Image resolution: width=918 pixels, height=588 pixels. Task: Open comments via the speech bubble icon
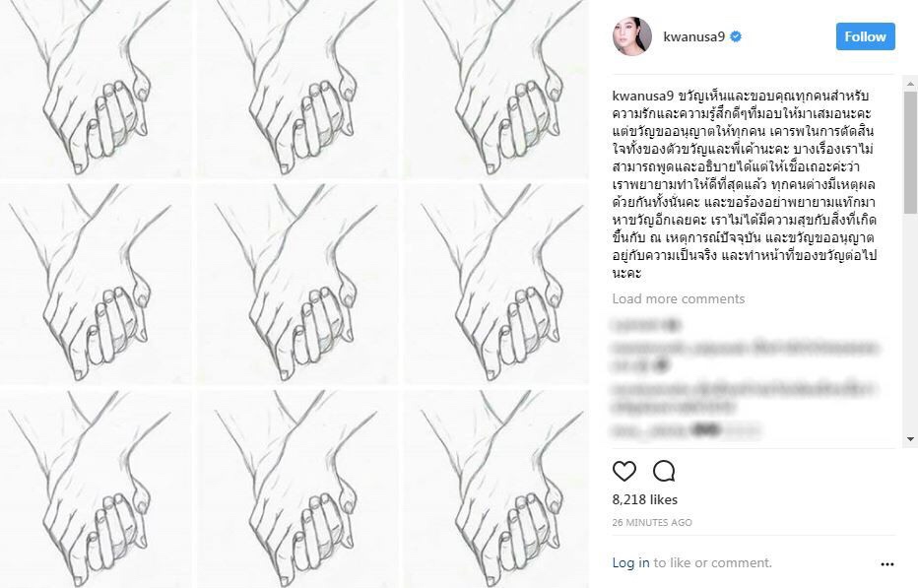tap(664, 471)
